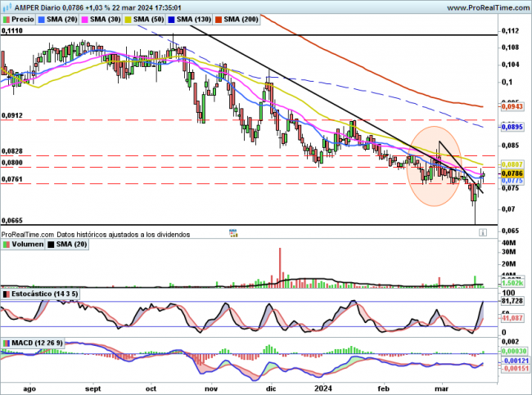
Task: Click the Precio legend icon
Action: (x=7, y=18)
